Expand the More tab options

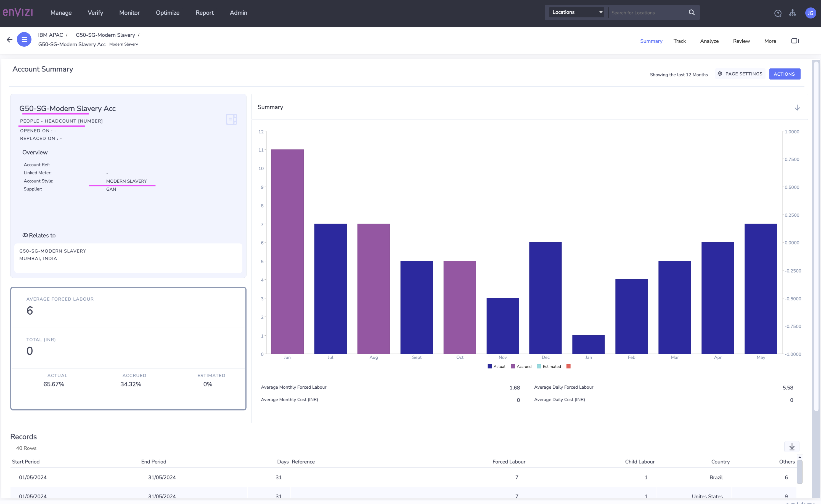770,41
